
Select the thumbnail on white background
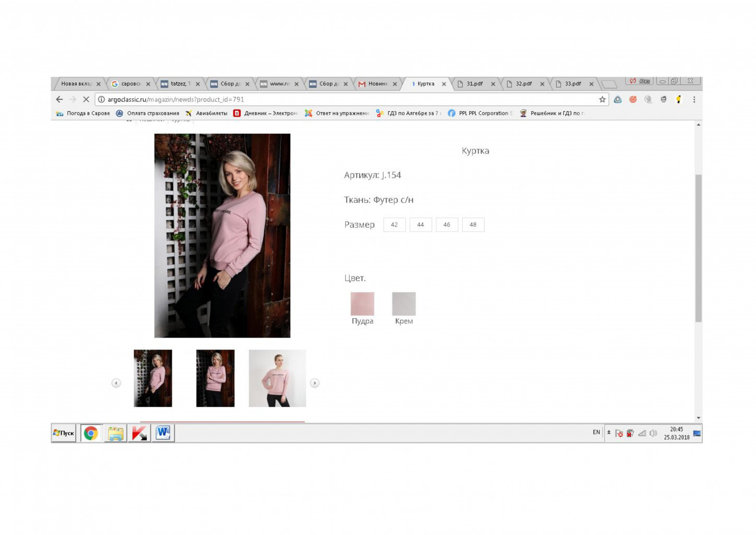click(277, 378)
